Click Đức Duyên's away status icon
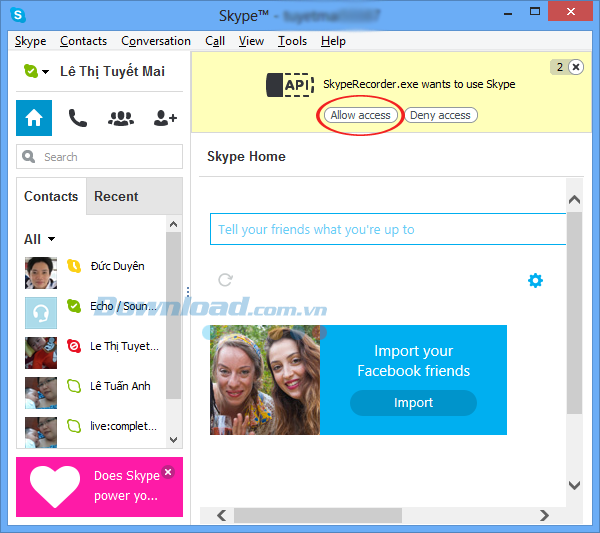600x533 pixels. tap(74, 266)
